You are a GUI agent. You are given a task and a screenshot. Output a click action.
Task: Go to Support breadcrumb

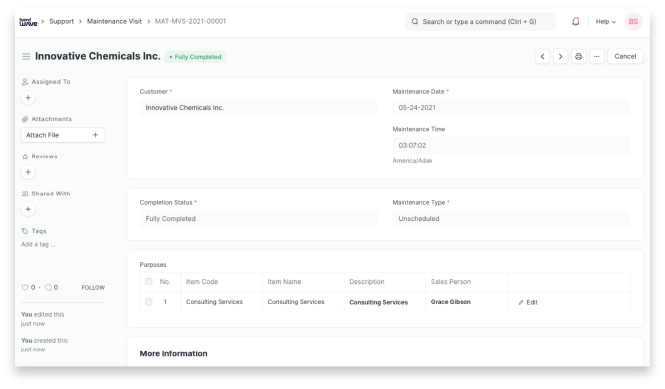point(61,21)
